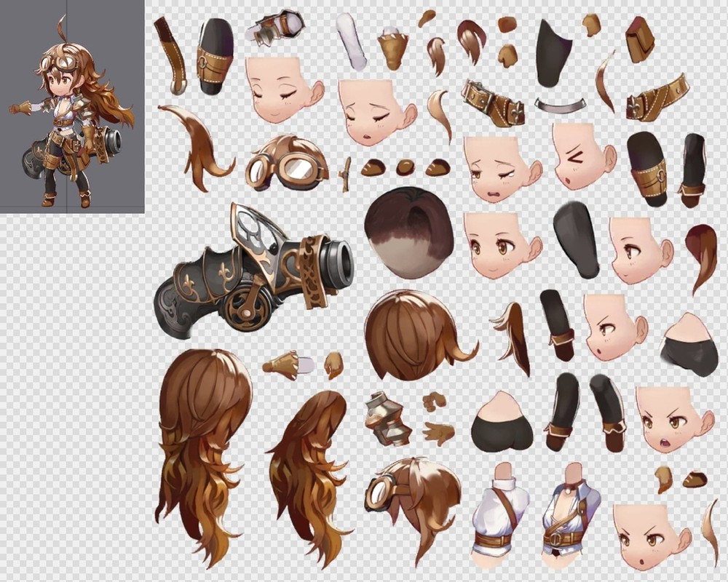
Task: Select the small brown leather pouch
Action: [639, 39]
